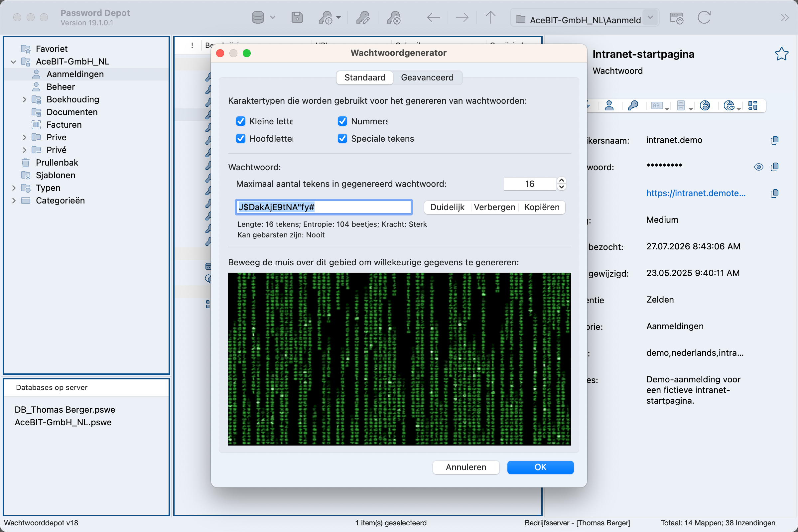Go back with the left arrow
Image resolution: width=798 pixels, height=532 pixels.
[433, 17]
